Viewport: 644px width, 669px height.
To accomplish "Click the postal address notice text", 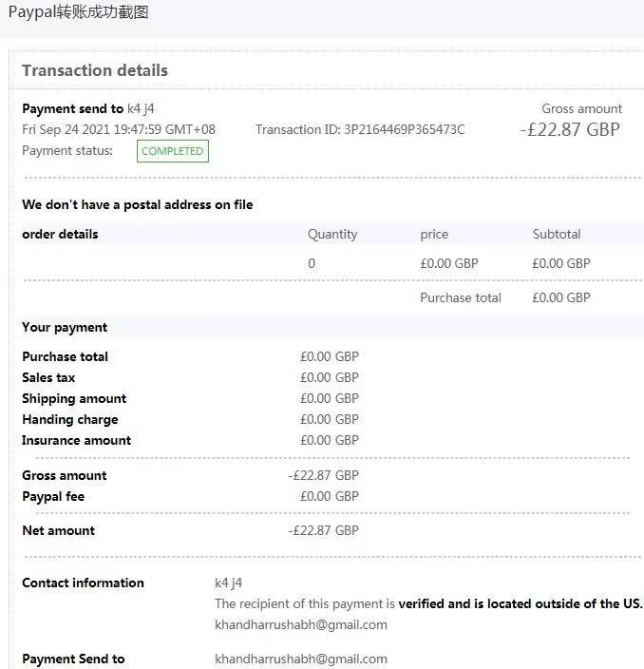I will point(138,204).
